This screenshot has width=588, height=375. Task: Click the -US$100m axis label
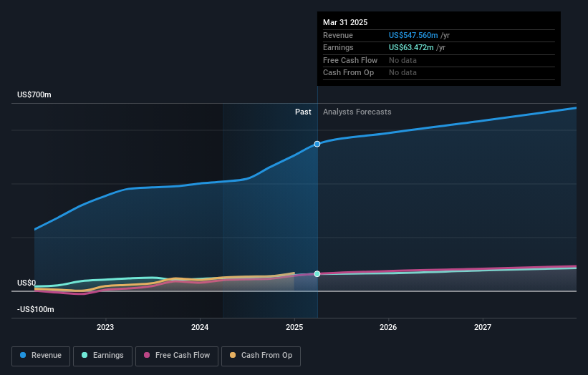pos(36,309)
